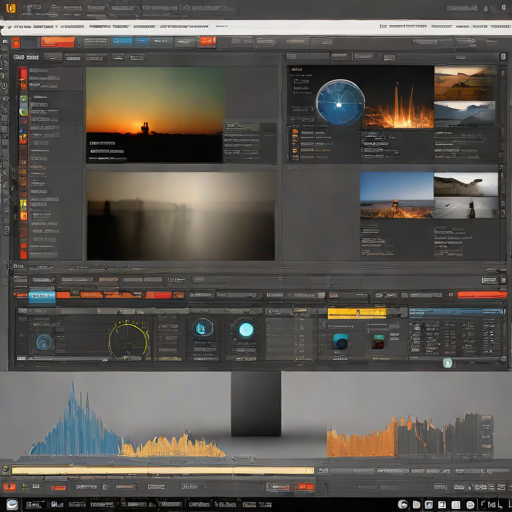Click the round G-shaped system tray icon
This screenshot has height=512, width=512.
tap(403, 504)
